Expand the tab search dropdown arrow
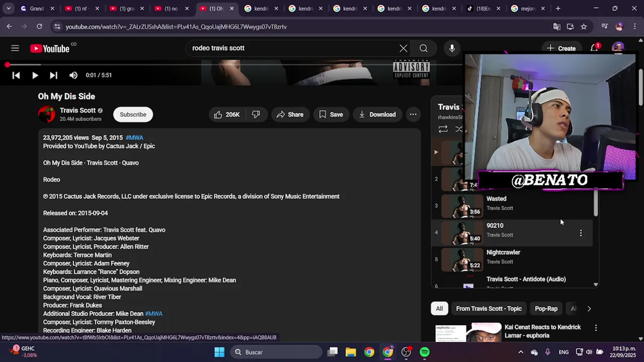Screen dimensions: 644x362 point(9,9)
